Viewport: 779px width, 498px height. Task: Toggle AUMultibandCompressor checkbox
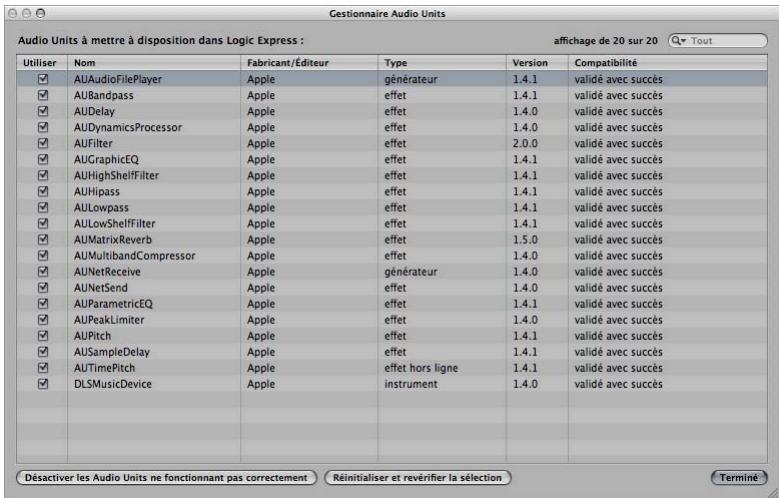tap(43, 255)
